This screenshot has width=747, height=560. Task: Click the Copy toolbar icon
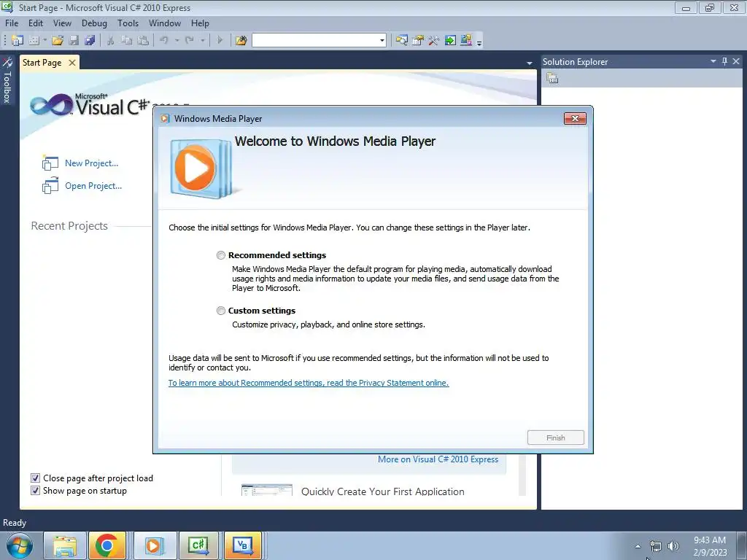[x=126, y=41]
